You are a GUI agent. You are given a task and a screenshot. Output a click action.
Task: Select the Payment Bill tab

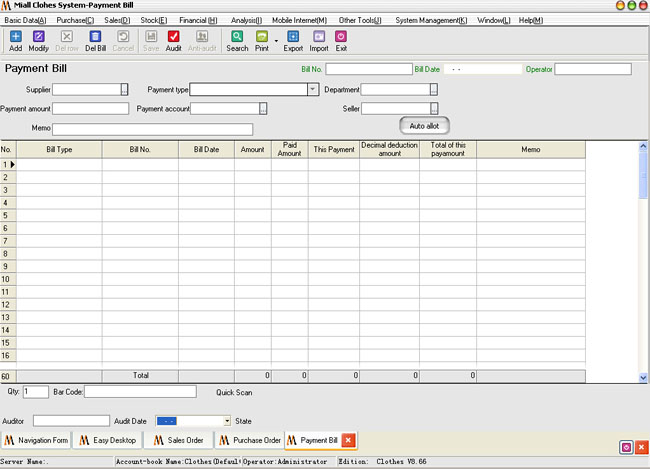tap(314, 440)
